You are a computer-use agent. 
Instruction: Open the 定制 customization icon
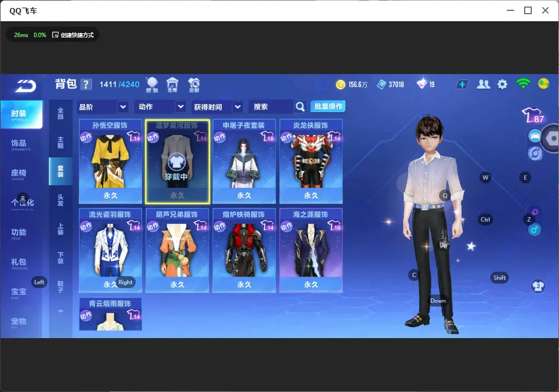(x=194, y=85)
